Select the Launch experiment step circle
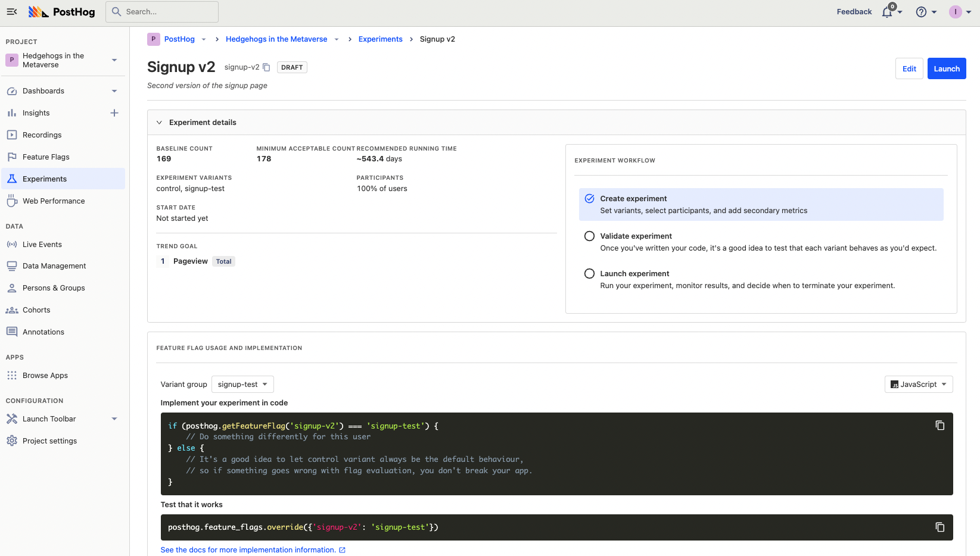The image size is (980, 556). [x=589, y=274]
